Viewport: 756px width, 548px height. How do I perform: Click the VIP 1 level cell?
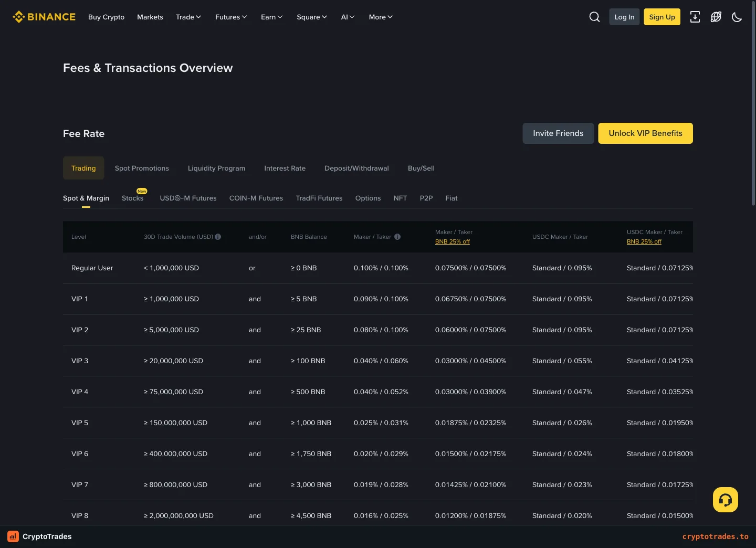click(x=80, y=299)
